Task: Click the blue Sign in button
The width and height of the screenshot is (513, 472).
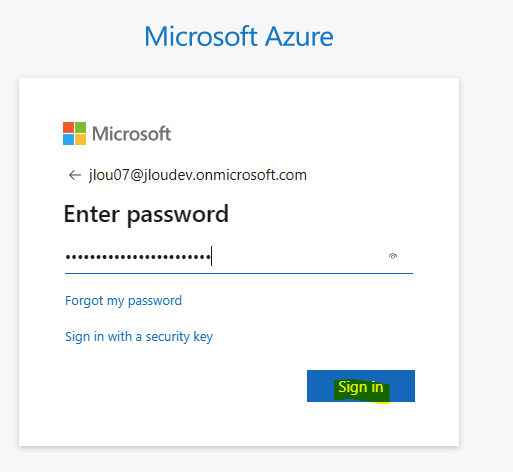Action: [x=361, y=386]
